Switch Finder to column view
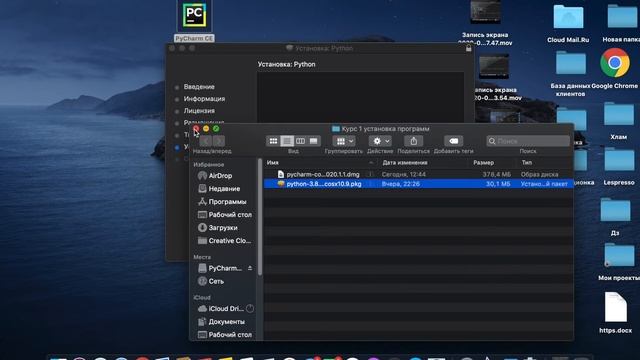Image resolution: width=640 pixels, height=360 pixels. 300,141
